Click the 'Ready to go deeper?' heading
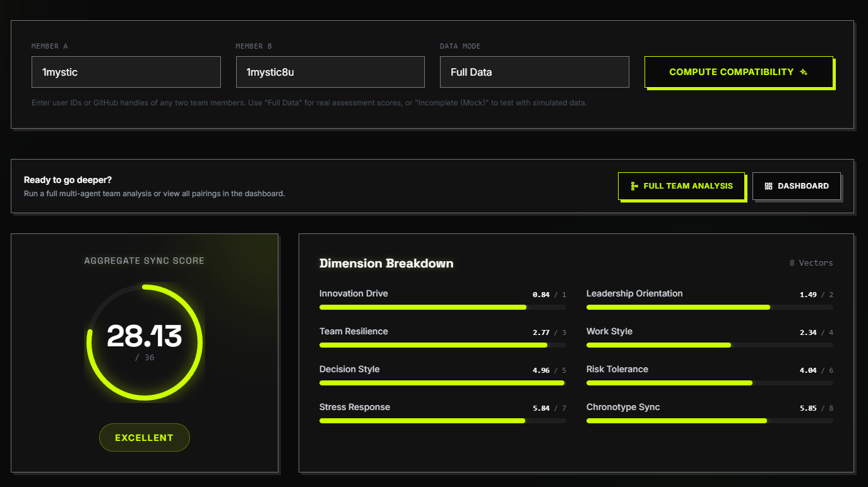This screenshot has height=487, width=868. point(68,180)
